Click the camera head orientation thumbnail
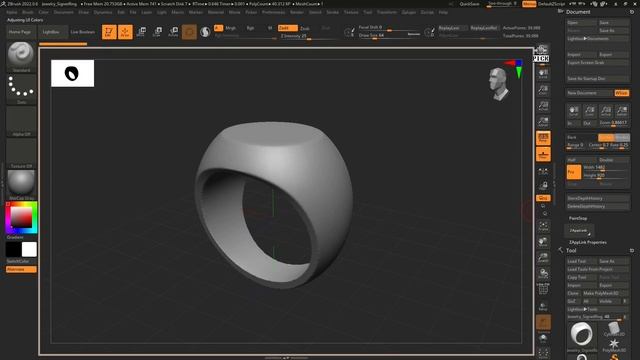Image resolution: width=640 pixels, height=360 pixels. click(499, 84)
